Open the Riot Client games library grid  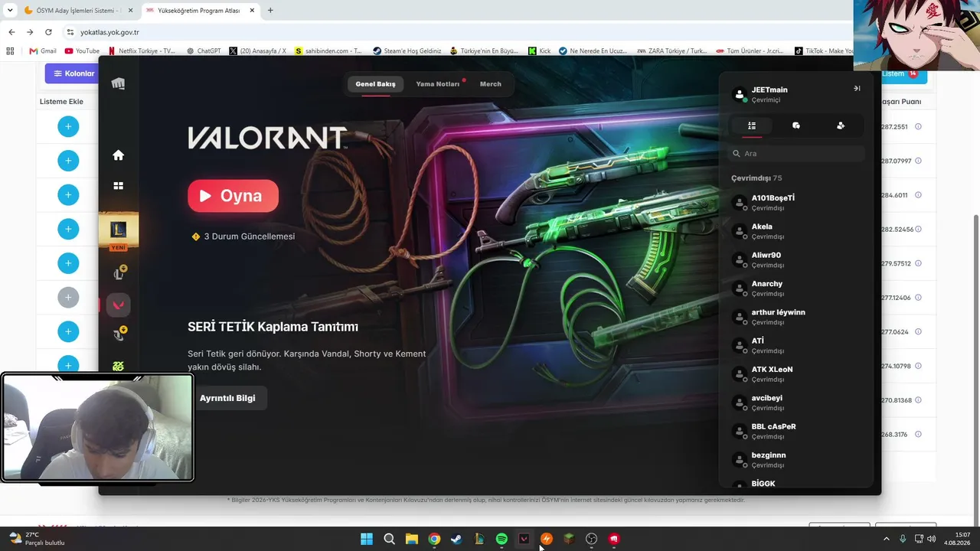pyautogui.click(x=118, y=186)
